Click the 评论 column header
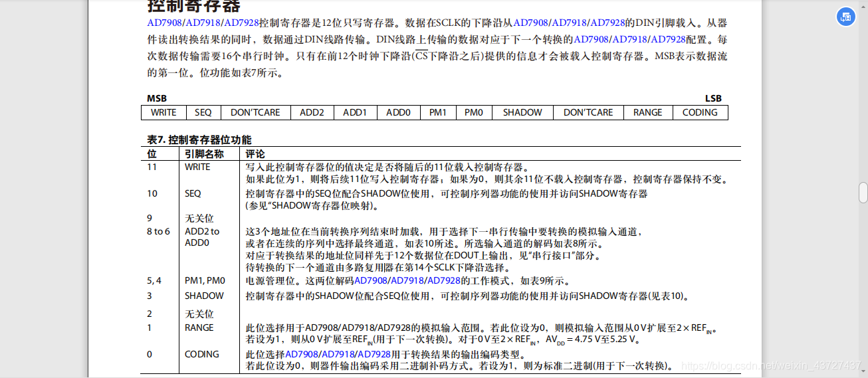Screen dimensions: 868x378 [255, 153]
